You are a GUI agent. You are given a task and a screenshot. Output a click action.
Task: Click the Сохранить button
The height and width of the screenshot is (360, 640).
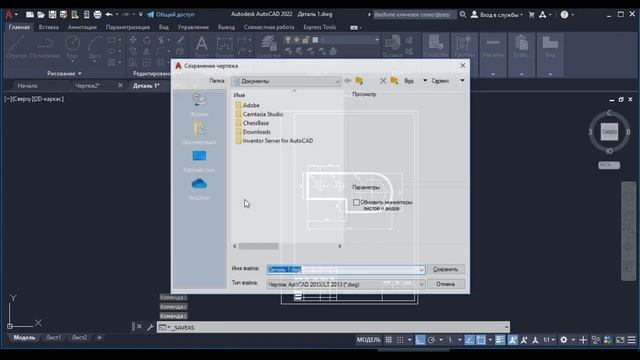445,269
